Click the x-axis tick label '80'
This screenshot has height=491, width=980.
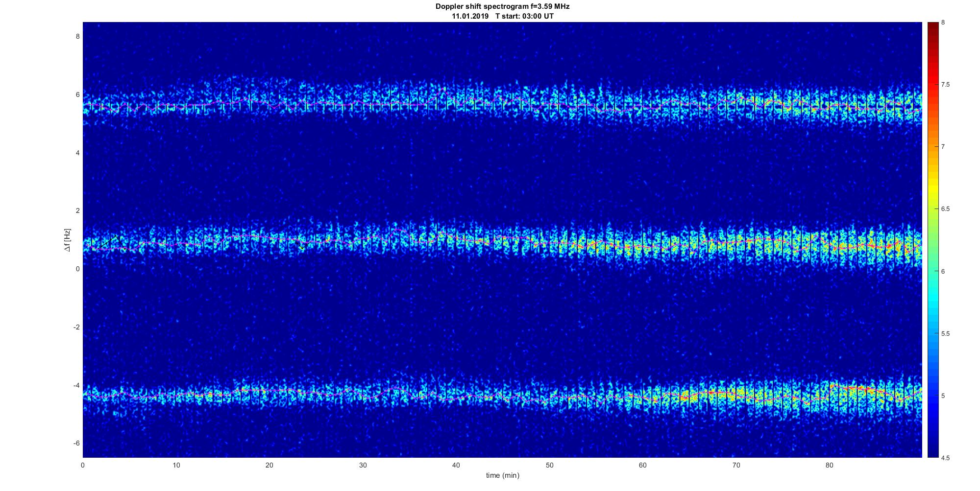pos(829,466)
